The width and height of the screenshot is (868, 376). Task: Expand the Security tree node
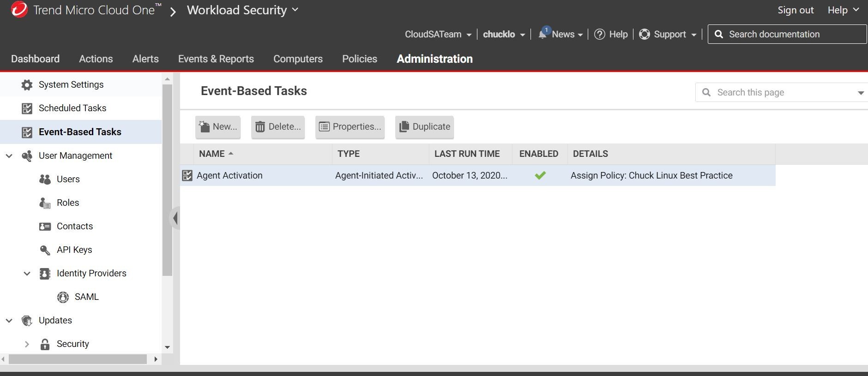(27, 344)
